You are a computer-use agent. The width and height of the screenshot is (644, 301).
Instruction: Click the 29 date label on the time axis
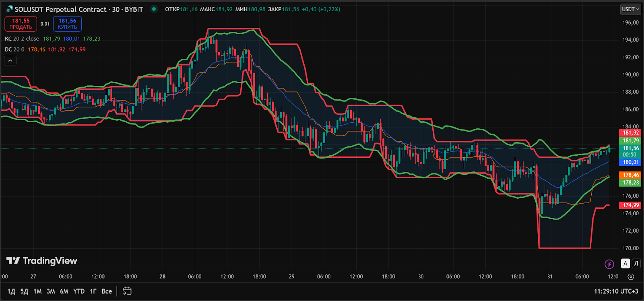point(291,276)
